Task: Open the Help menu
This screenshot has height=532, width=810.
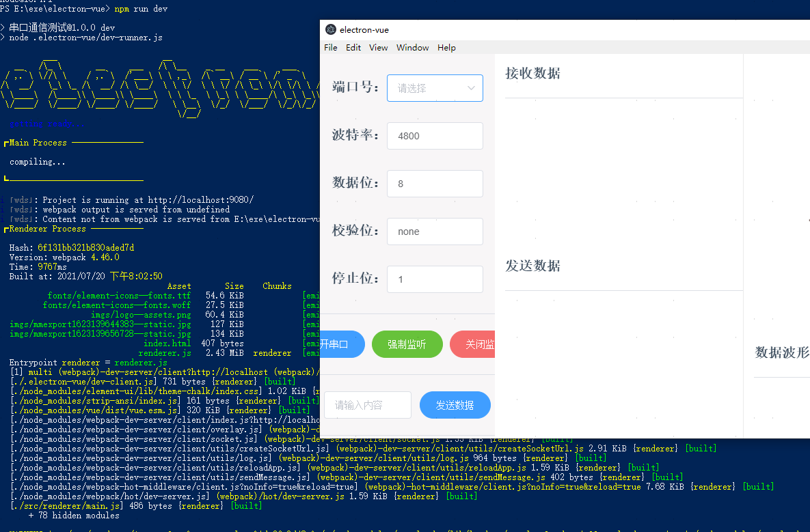Action: 446,48
